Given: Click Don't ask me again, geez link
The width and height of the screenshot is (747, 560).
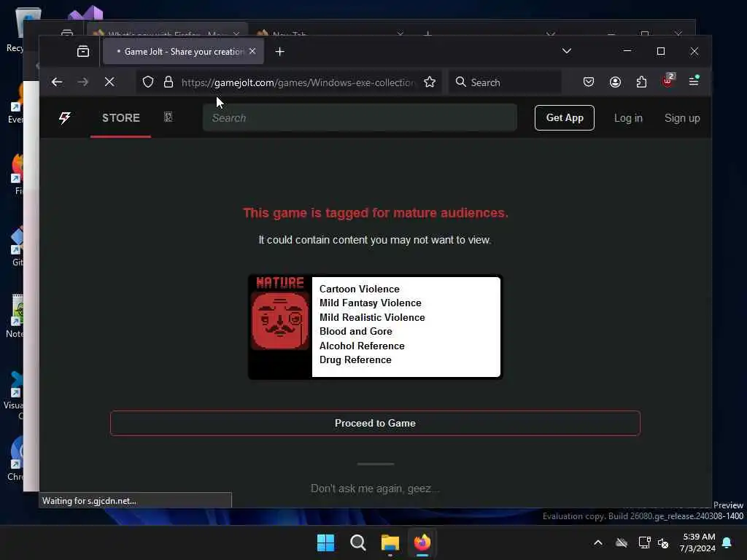Looking at the screenshot, I should point(375,489).
